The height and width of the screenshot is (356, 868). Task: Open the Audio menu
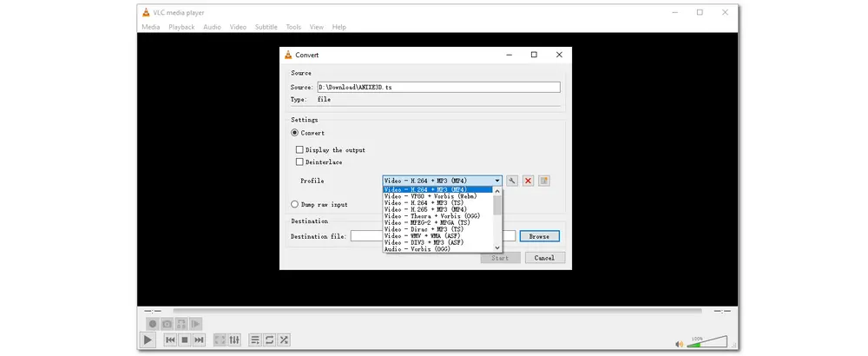(212, 27)
